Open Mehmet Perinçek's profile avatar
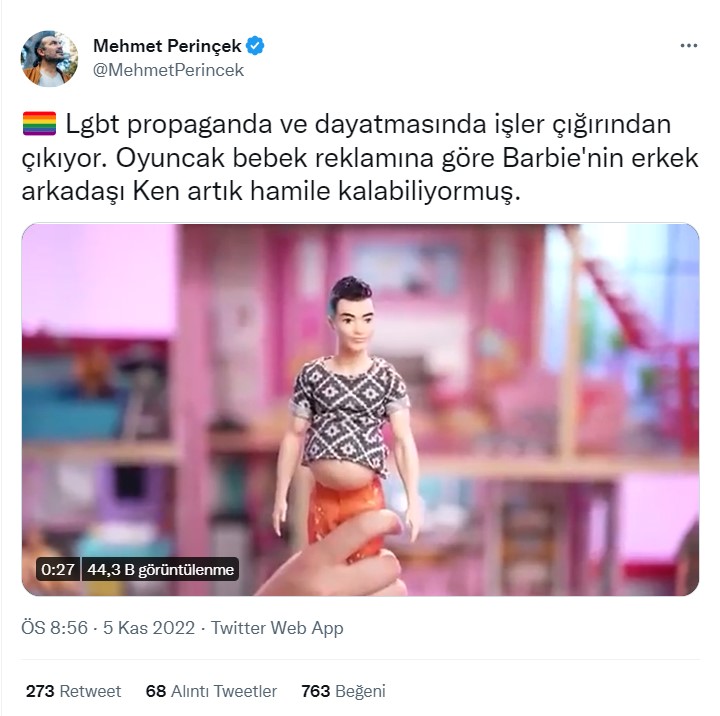This screenshot has height=716, width=720. pyautogui.click(x=49, y=58)
